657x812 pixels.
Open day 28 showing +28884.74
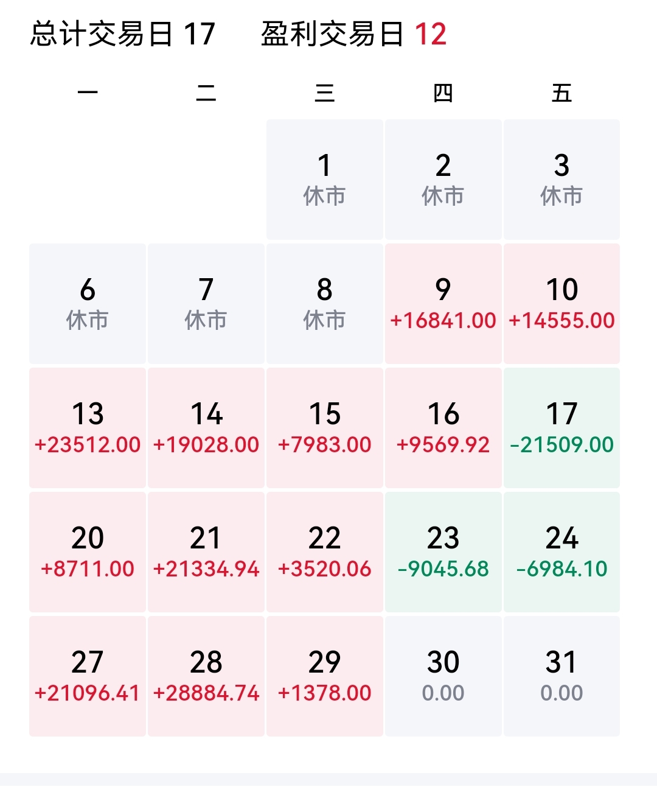tap(206, 676)
